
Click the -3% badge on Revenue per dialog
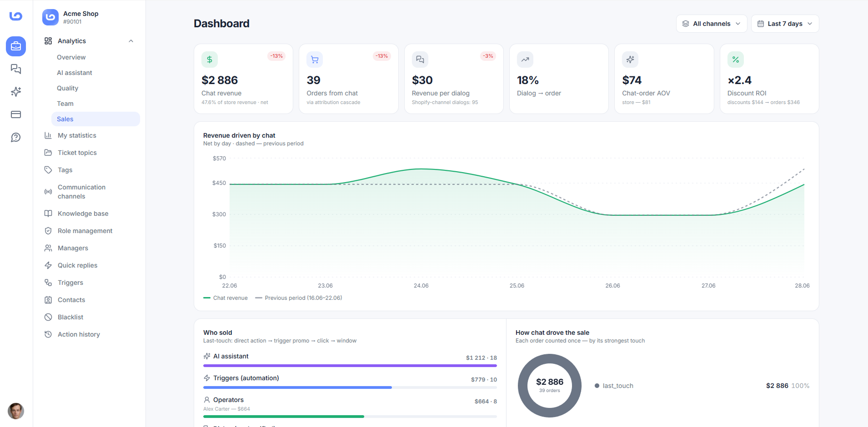click(x=488, y=56)
